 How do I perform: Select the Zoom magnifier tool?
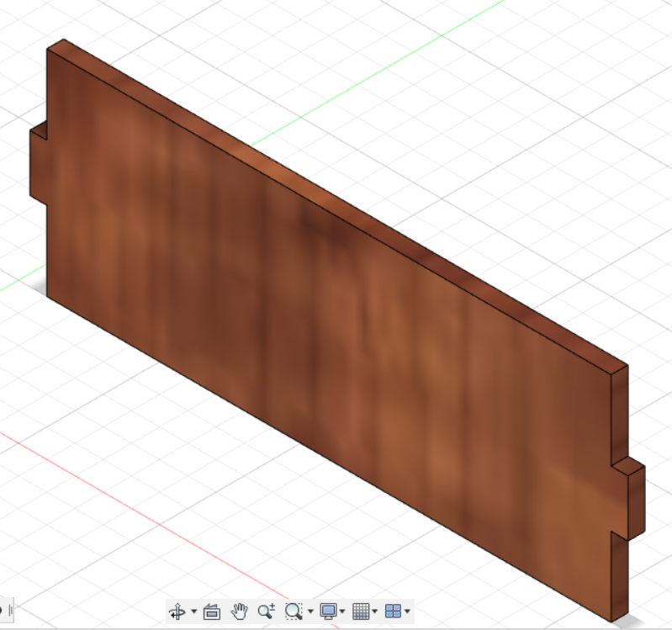[266, 611]
